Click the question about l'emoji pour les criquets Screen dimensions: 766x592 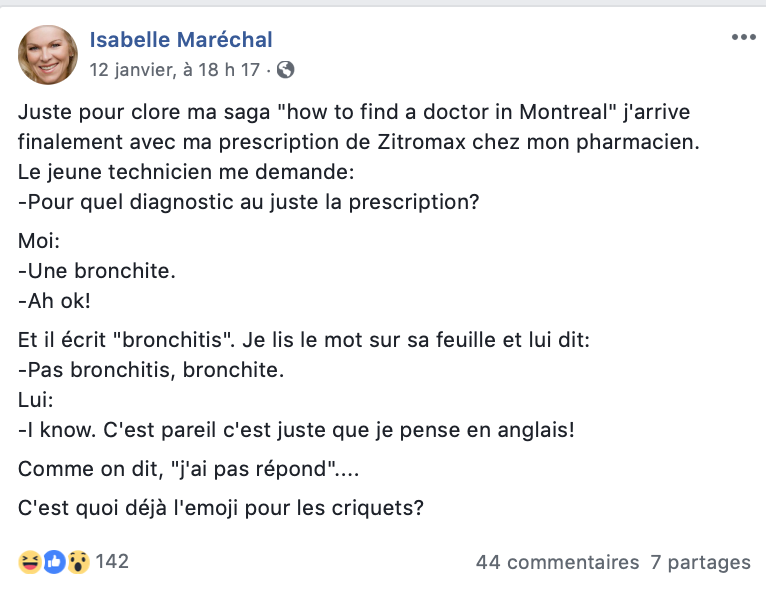(221, 508)
